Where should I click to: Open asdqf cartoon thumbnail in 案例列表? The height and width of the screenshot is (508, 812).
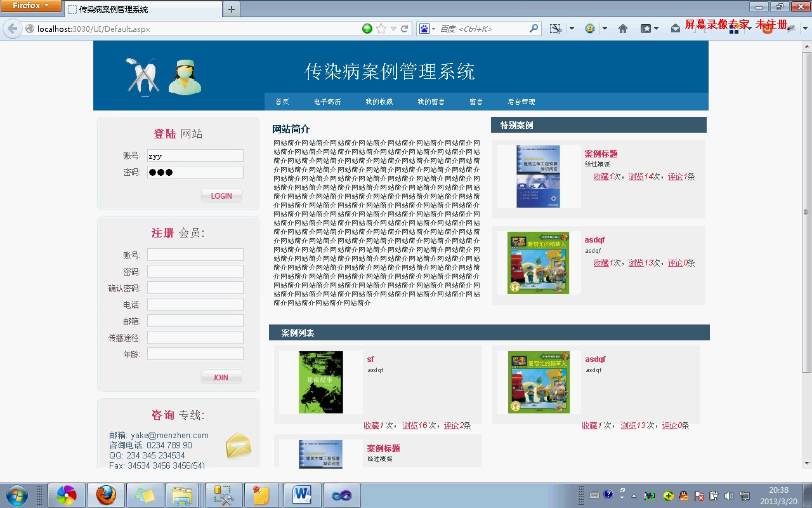pyautogui.click(x=539, y=382)
